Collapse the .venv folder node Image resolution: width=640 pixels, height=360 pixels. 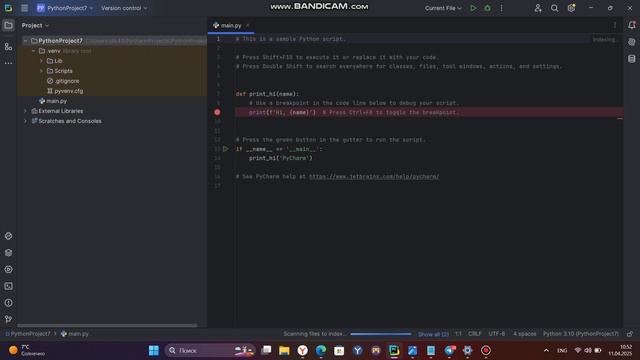[33, 51]
